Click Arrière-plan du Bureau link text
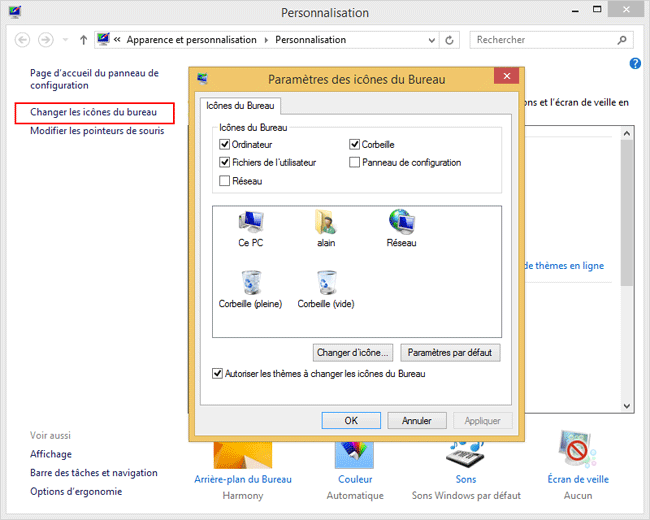Screen dimensions: 650x520 coord(243,479)
